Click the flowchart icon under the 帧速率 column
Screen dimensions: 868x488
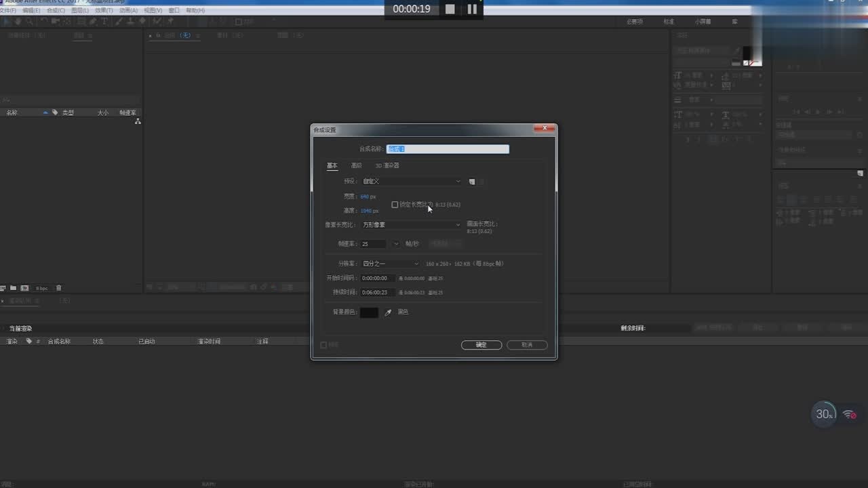tap(138, 121)
